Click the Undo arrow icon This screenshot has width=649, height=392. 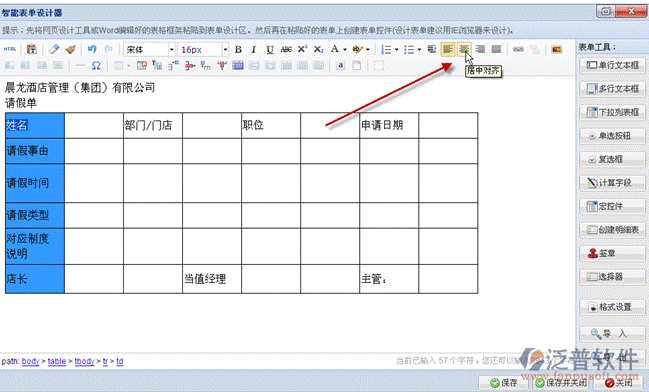pos(92,49)
